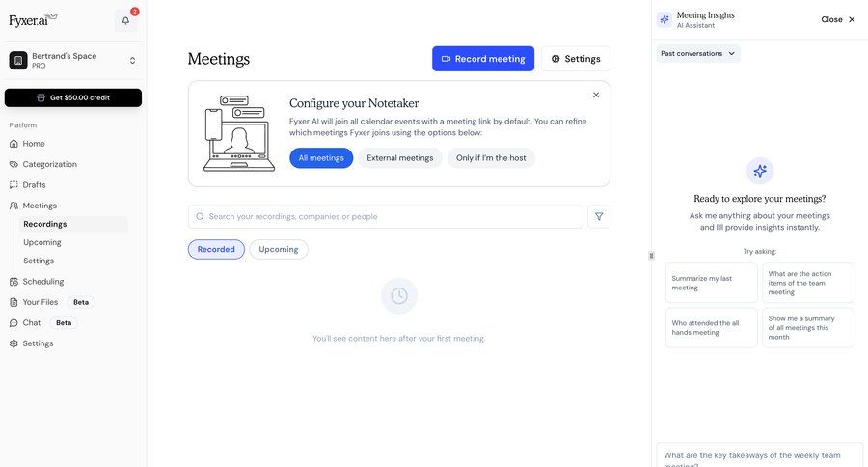
Task: Click the large sparkle assistant icon
Action: (760, 171)
